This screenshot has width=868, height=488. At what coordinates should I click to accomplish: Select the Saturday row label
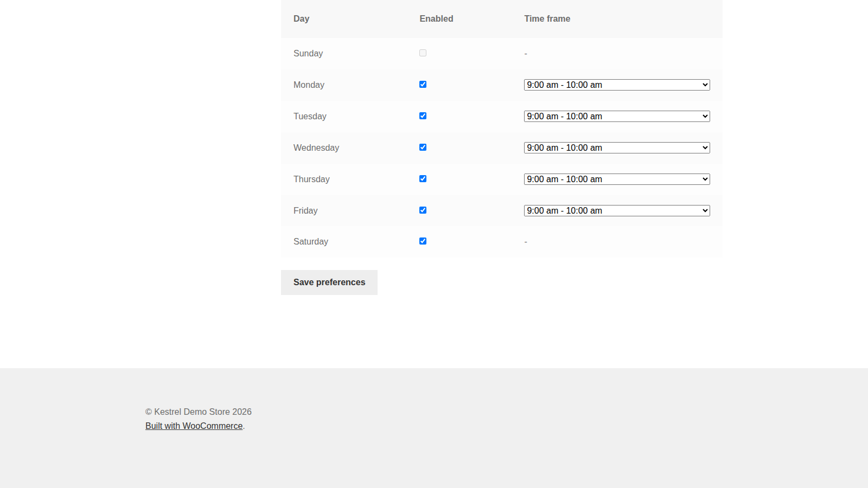pos(311,242)
